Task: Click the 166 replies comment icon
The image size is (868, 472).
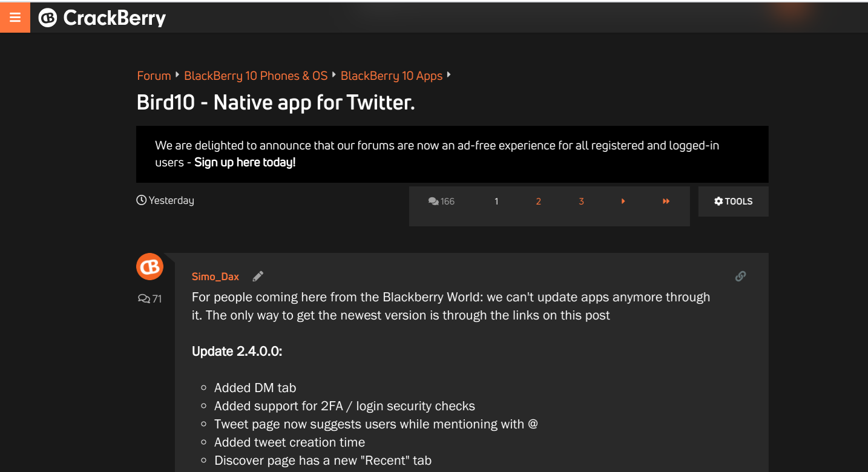Action: click(x=441, y=202)
